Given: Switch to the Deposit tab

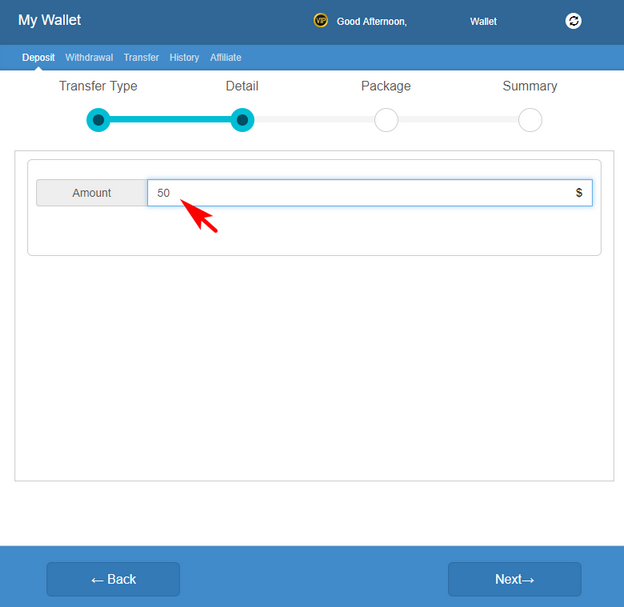Looking at the screenshot, I should point(38,58).
